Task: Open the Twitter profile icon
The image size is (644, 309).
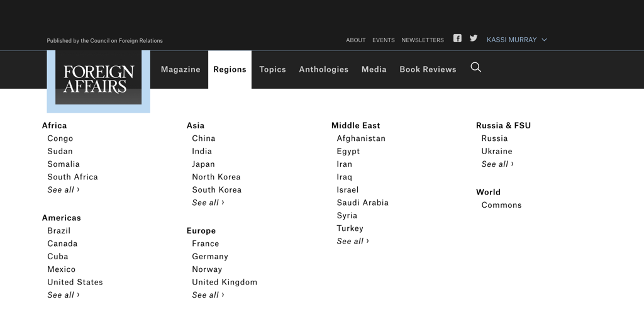Action: [x=474, y=38]
